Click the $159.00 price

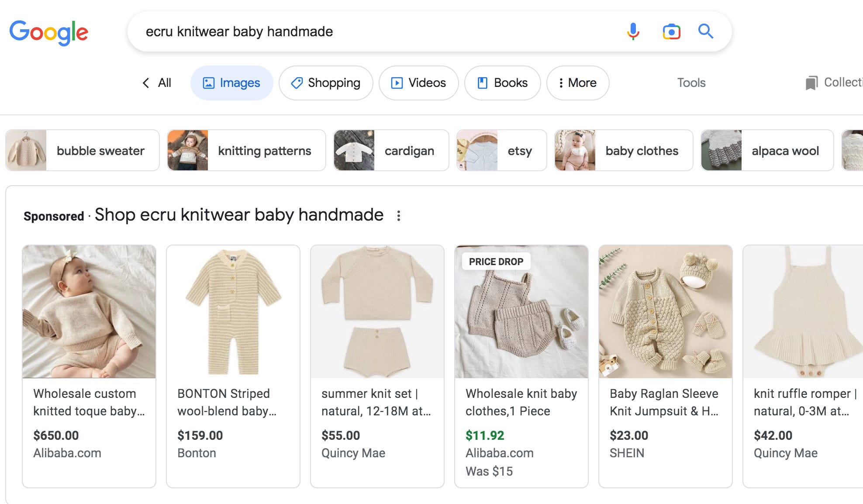coord(200,435)
